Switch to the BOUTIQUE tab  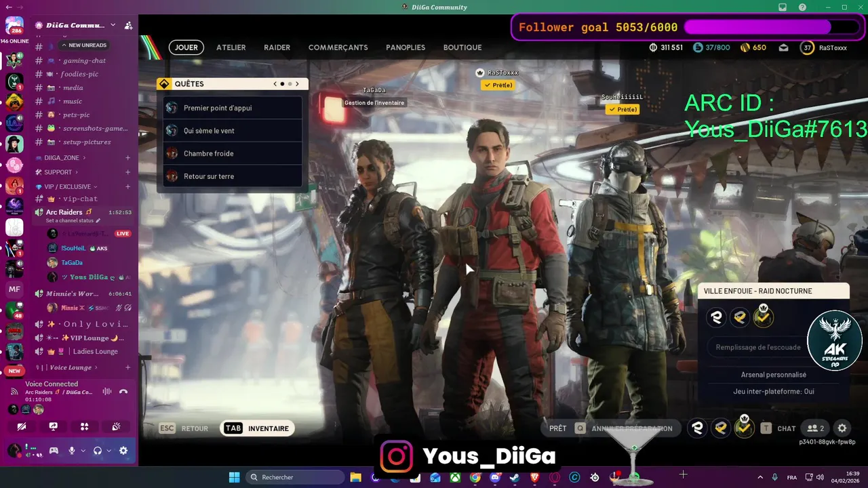point(462,47)
